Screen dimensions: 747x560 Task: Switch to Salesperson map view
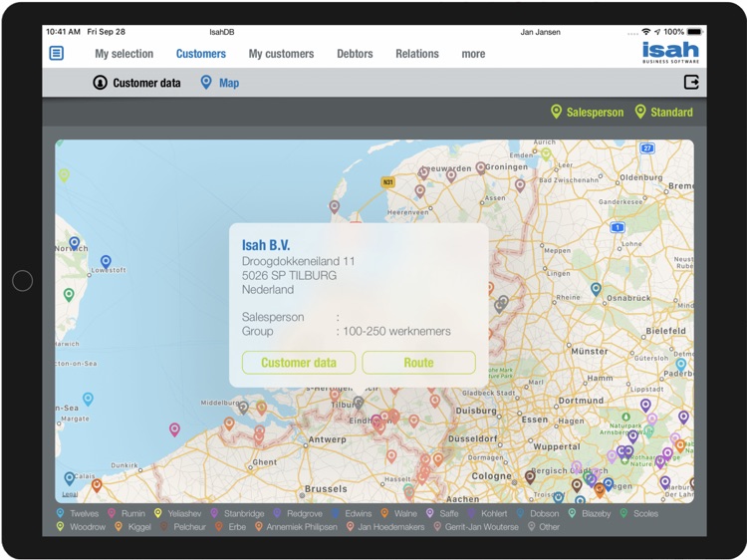(595, 113)
